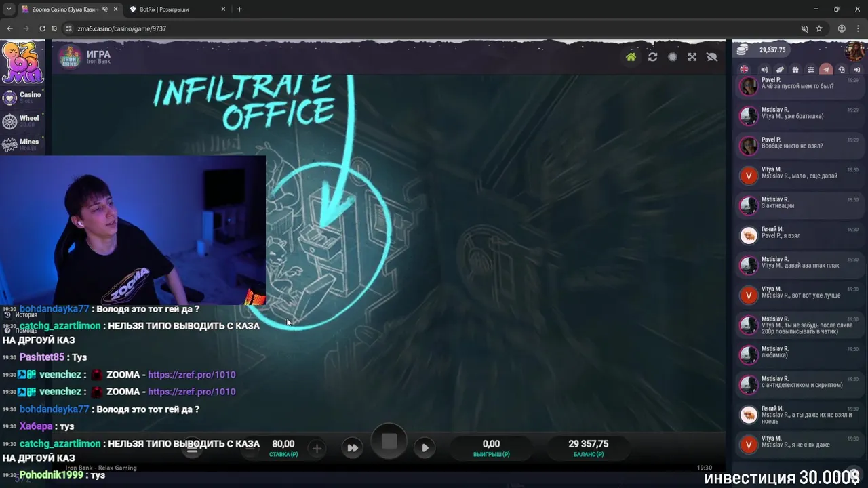Increase the bet with plus button
The height and width of the screenshot is (488, 868).
317,448
